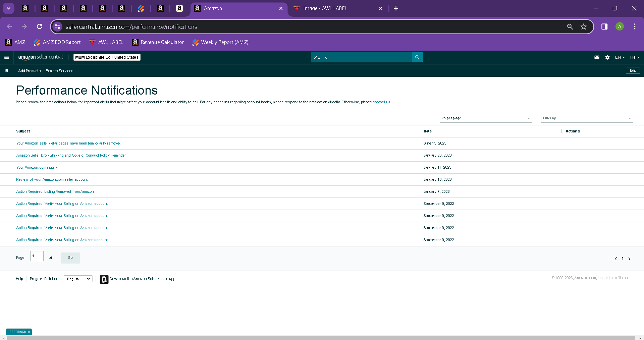The height and width of the screenshot is (340, 644).
Task: Go forward to the next page
Action: pos(24,26)
